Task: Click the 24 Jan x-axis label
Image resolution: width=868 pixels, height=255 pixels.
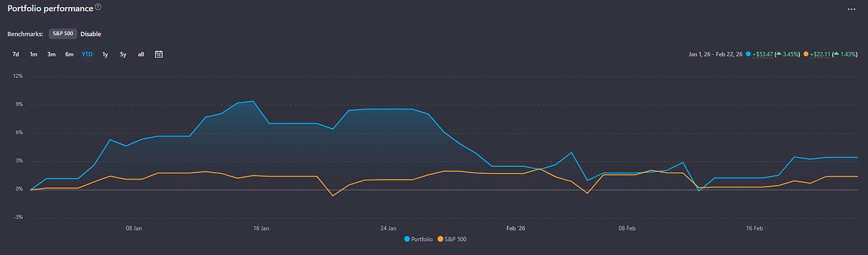Action: pos(388,228)
